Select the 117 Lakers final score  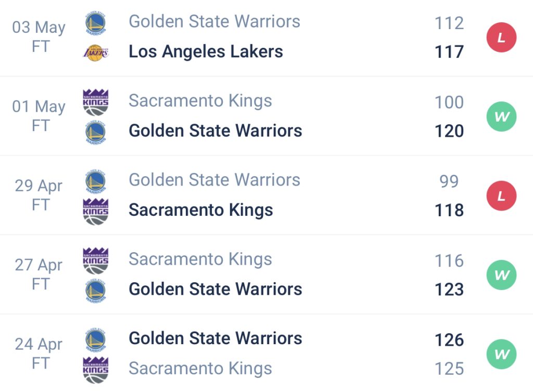pyautogui.click(x=449, y=52)
